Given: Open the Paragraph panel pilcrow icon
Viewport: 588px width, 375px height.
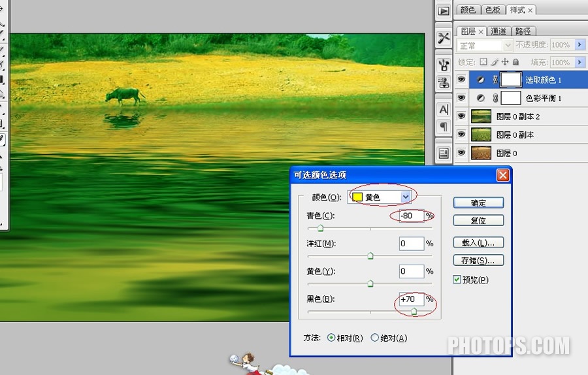Looking at the screenshot, I should tap(444, 127).
